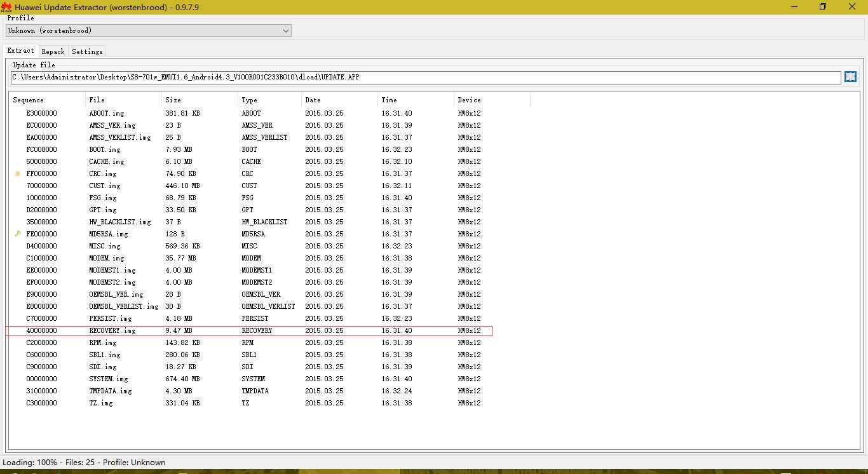Browse for update file with ... button
Screen dimensions: 868x474
coord(850,77)
